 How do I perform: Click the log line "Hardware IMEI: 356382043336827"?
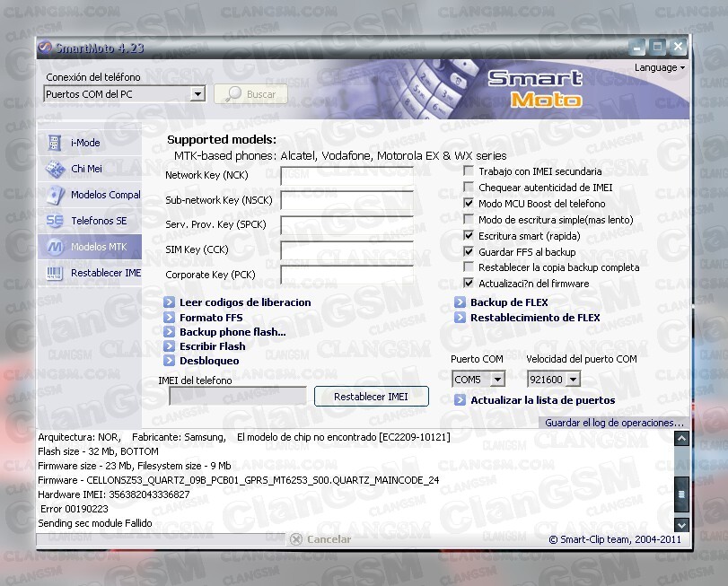[x=114, y=494]
